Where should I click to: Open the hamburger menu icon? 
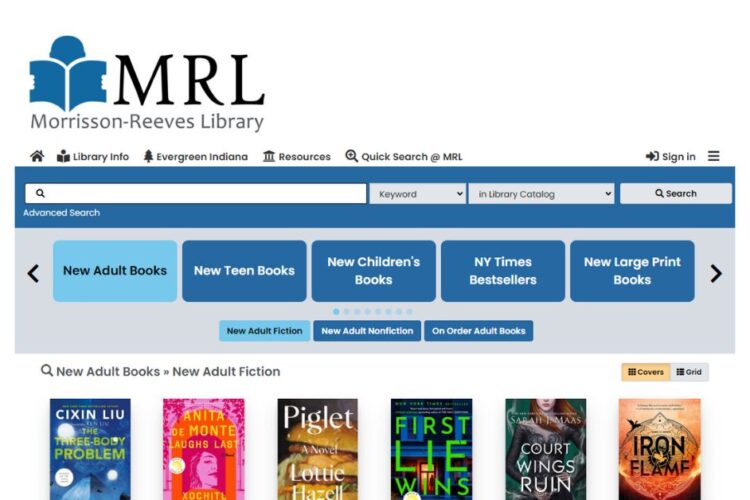[x=713, y=156]
